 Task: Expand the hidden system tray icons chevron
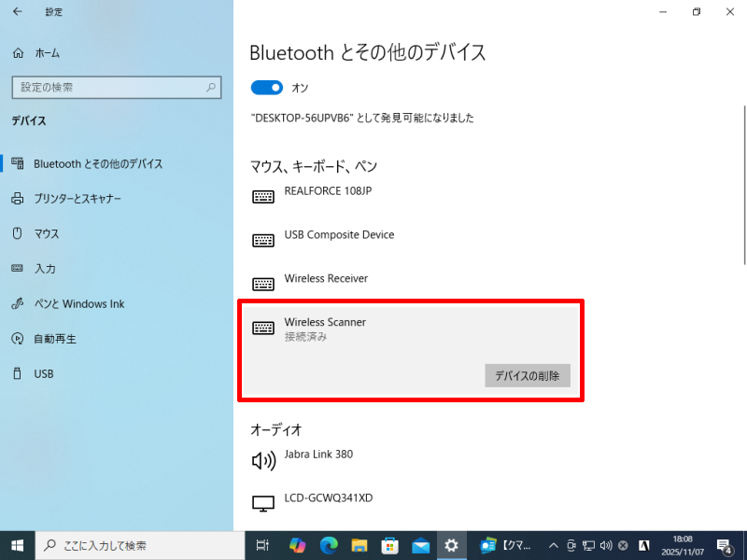pos(555,545)
